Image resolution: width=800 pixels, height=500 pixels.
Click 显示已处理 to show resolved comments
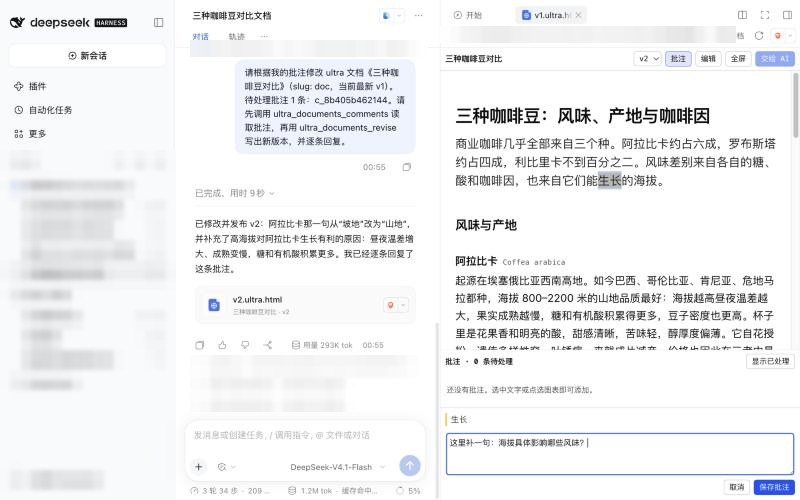770,361
